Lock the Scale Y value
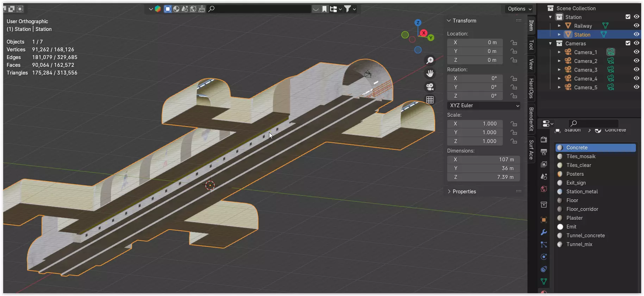Image resolution: width=644 pixels, height=296 pixels. tap(514, 133)
